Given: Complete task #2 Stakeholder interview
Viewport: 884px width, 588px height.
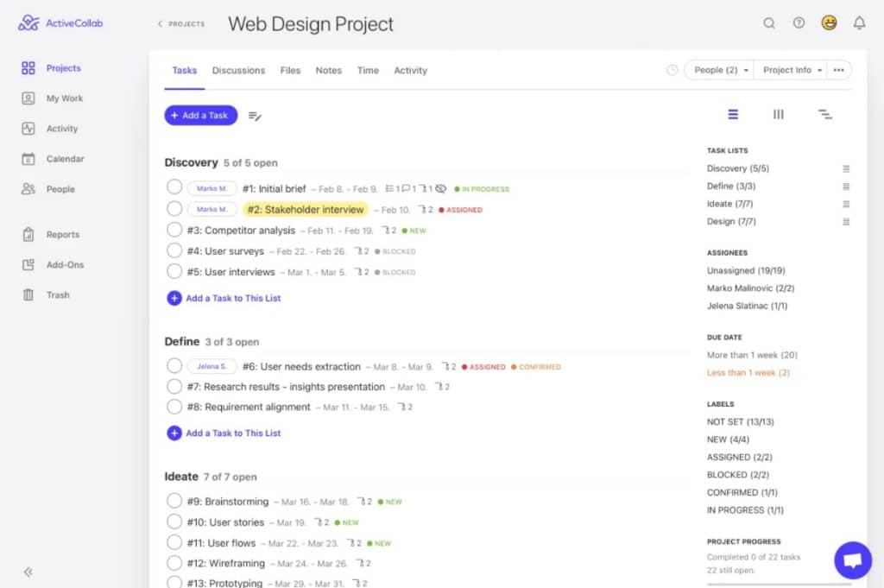Looking at the screenshot, I should click(x=174, y=209).
